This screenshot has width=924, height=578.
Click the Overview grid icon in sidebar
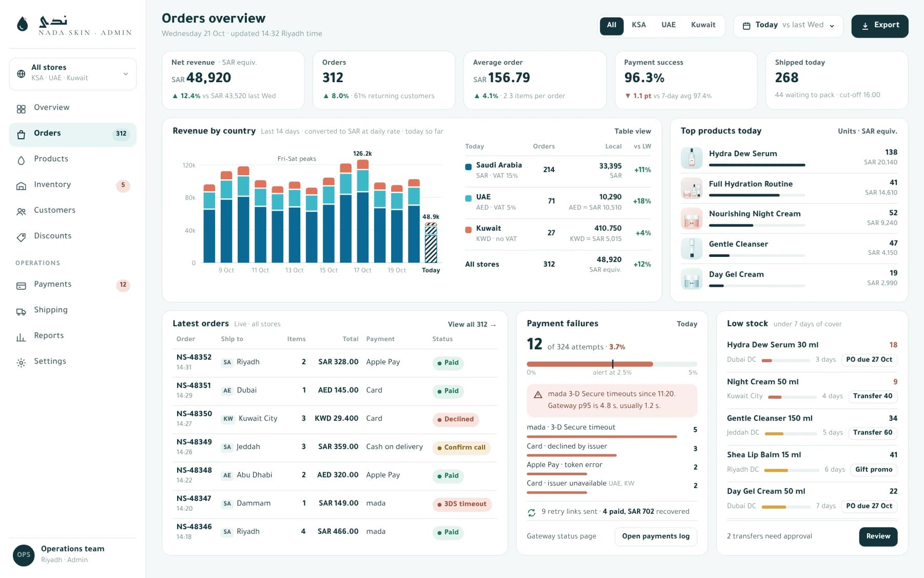point(21,109)
